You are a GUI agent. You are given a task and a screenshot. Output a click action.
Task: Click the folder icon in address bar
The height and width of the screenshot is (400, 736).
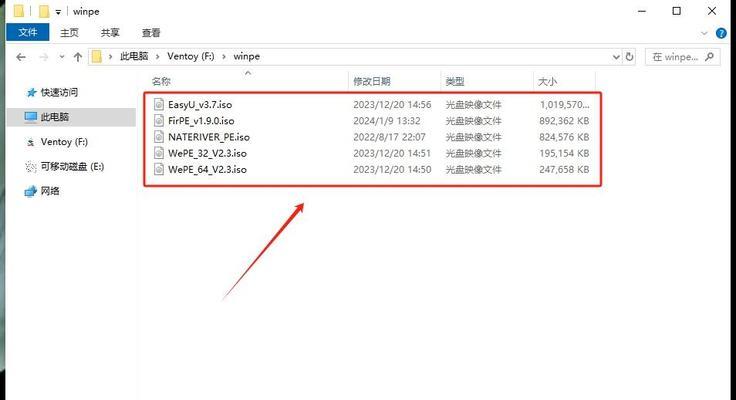pos(97,57)
